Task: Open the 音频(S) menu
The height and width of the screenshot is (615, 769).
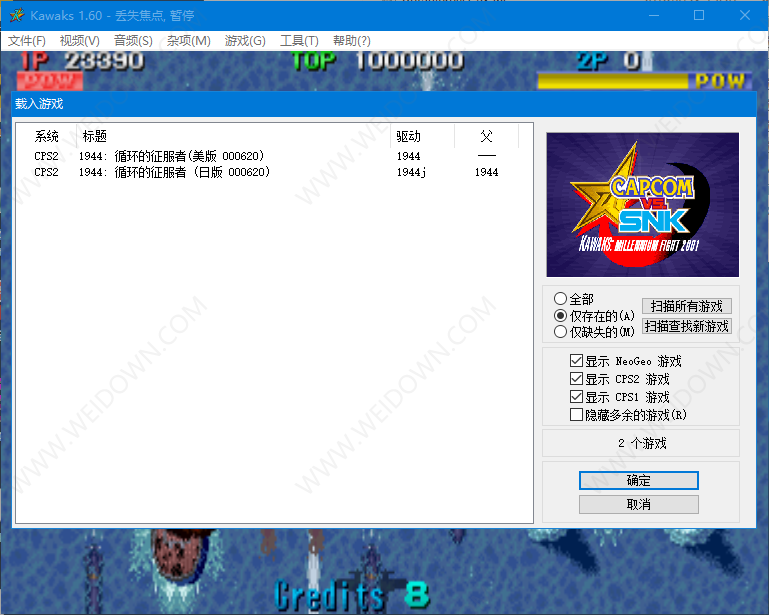Action: (x=133, y=41)
